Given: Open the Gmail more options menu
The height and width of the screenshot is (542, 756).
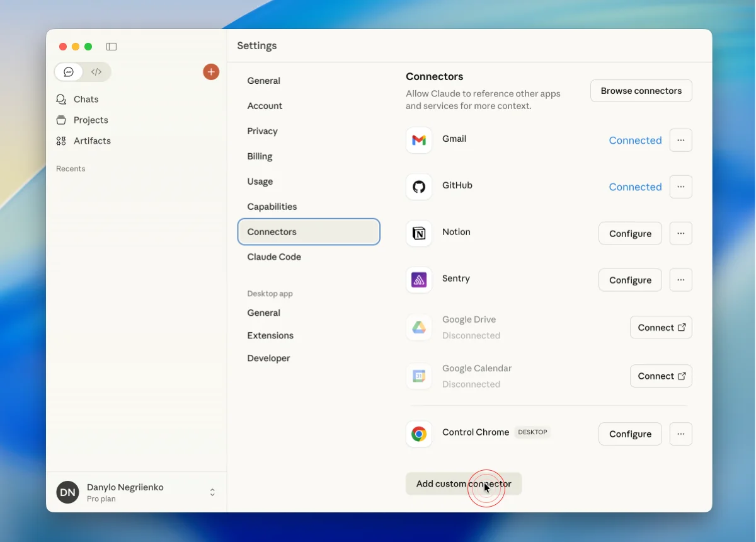Looking at the screenshot, I should click(x=680, y=140).
